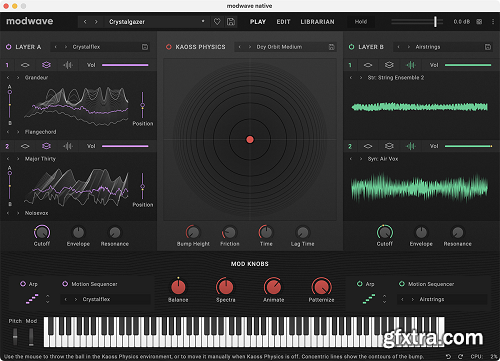This screenshot has width=500, height=361.
Task: Toggle Kaoss Physics power button
Action: [x=169, y=47]
